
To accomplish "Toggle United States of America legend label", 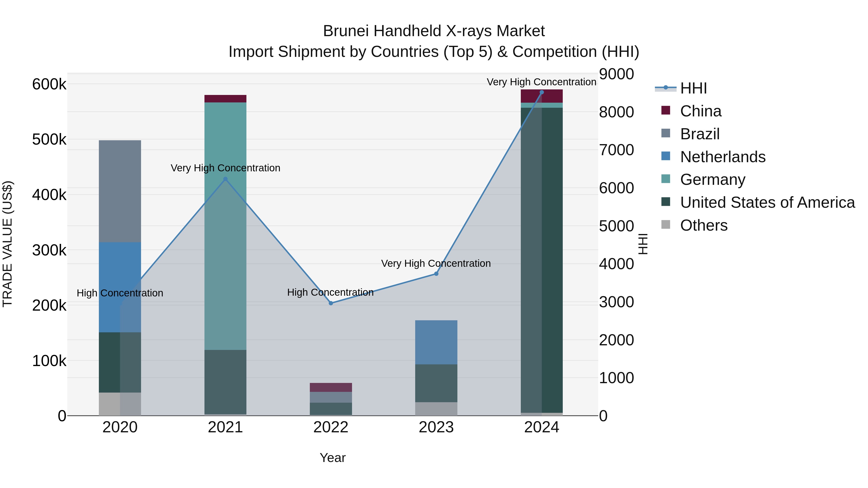I will pyautogui.click(x=768, y=202).
